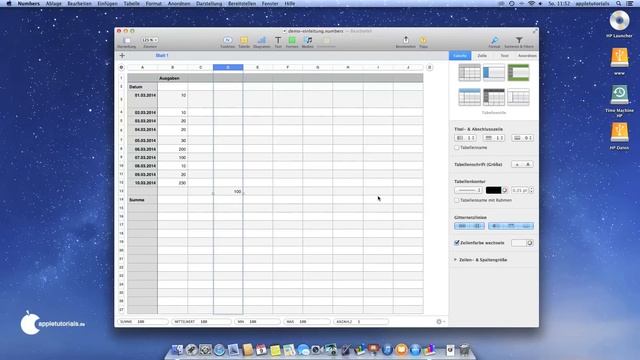Enable Tabellenname mit Rahmen checkbox

457,200
